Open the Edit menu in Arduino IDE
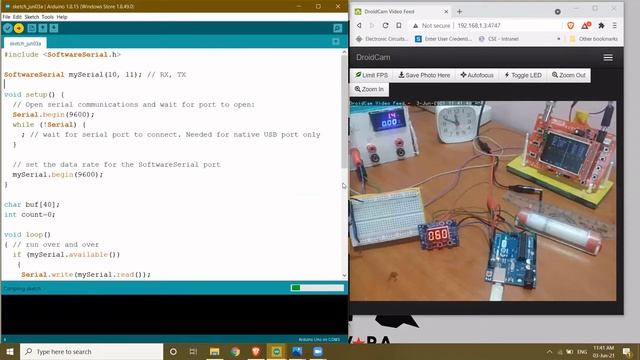This screenshot has height=360, width=640. [x=17, y=17]
